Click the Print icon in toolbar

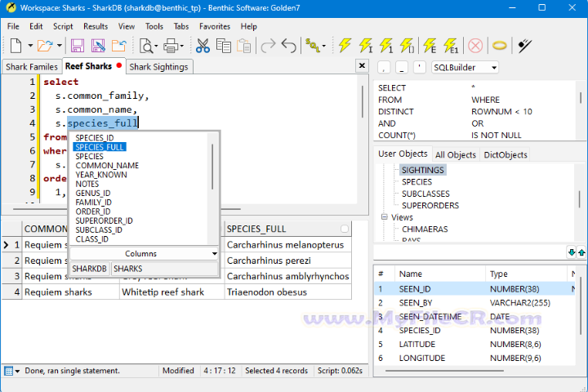pos(171,47)
